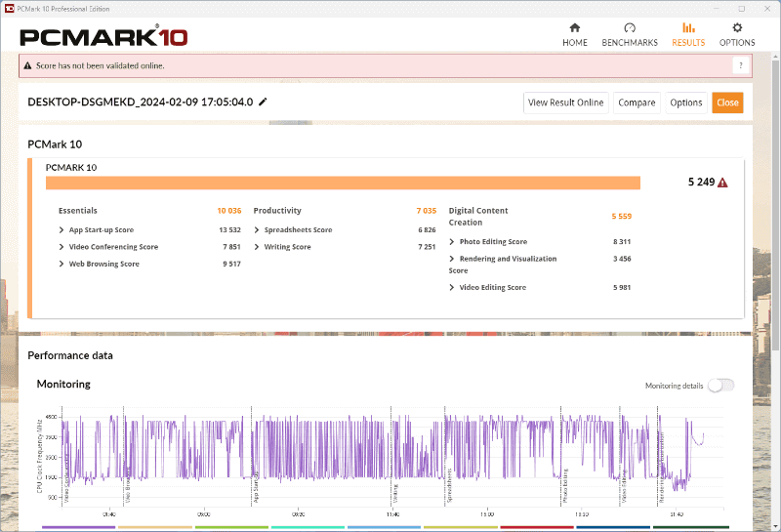Toggle the Monitoring details switch

[720, 385]
